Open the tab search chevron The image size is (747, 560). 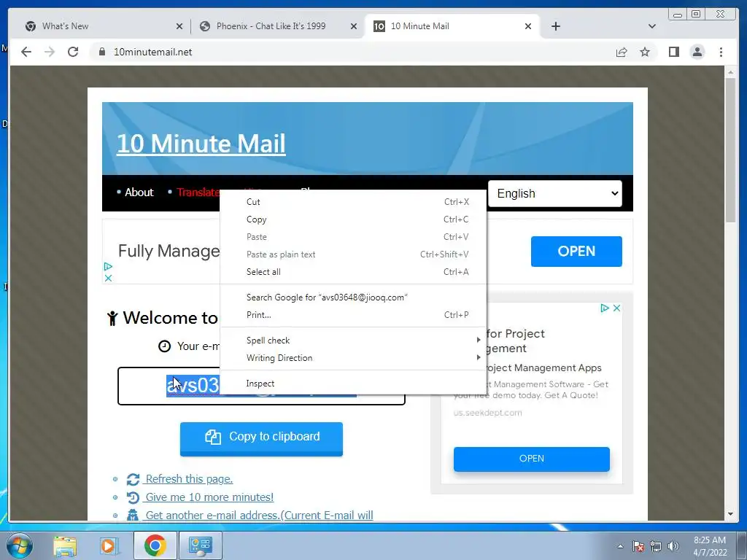652,26
